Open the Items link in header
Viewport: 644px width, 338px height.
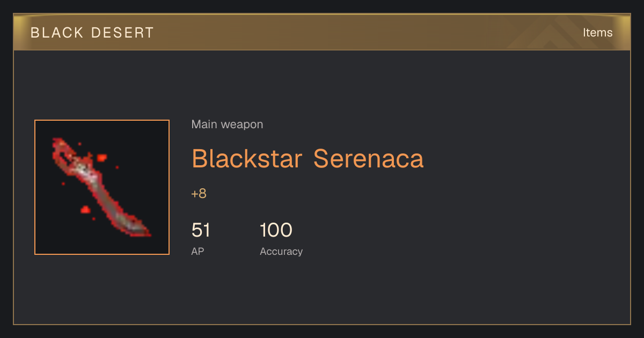[x=597, y=33]
